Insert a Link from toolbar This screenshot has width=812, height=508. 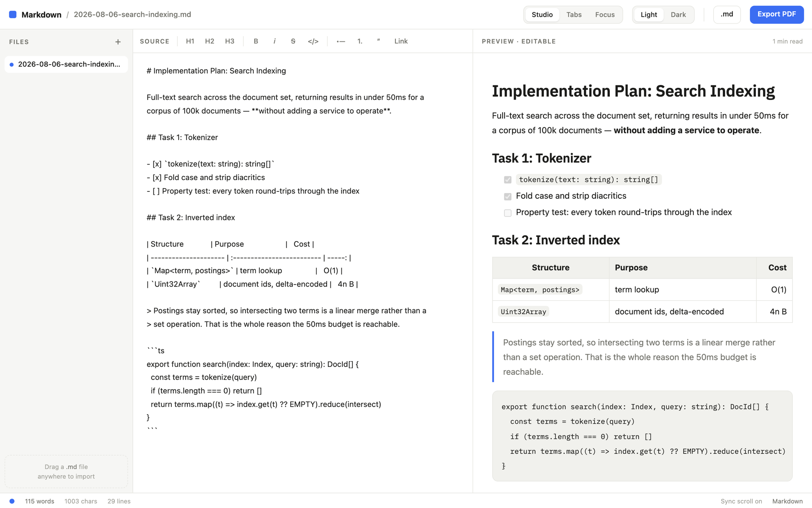401,41
